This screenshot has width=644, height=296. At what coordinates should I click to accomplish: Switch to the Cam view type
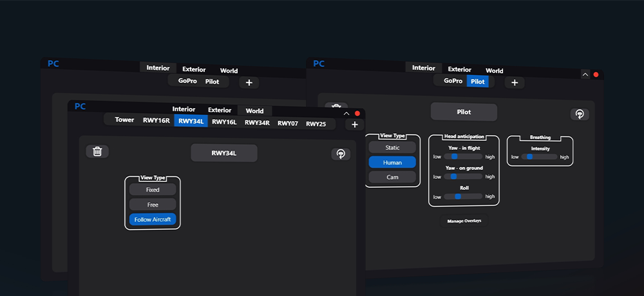(x=392, y=177)
